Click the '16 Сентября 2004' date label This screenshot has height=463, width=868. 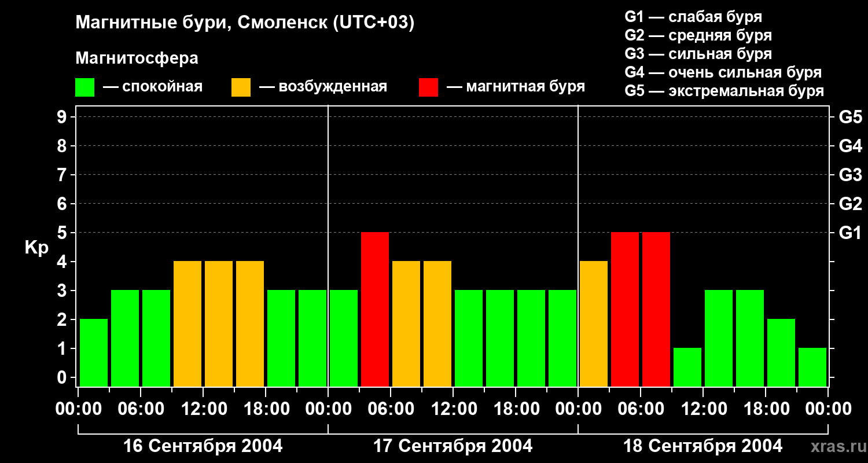click(x=203, y=446)
